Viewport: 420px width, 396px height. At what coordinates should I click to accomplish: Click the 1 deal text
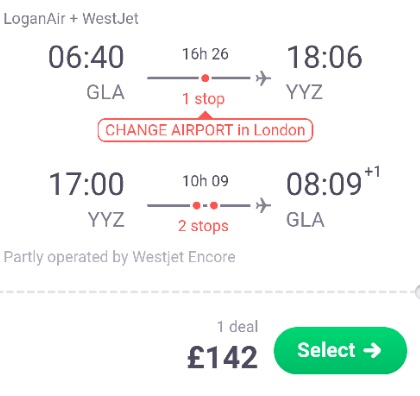pyautogui.click(x=238, y=326)
